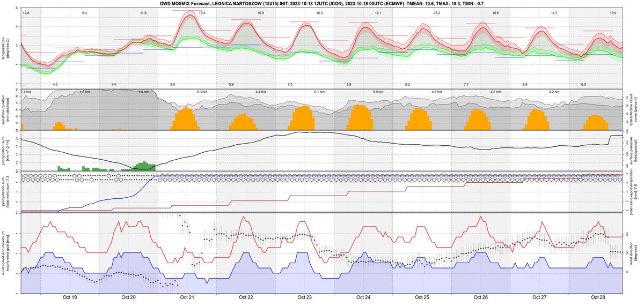Click the wind speed and gust axis label
This screenshot has height=306, width=644.
[6, 252]
